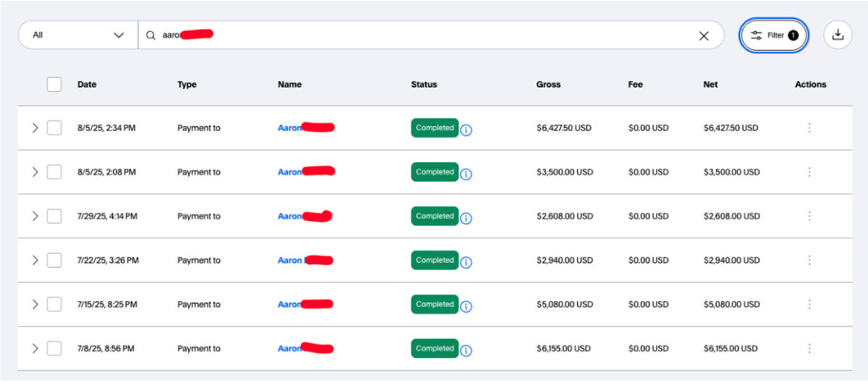868x382 pixels.
Task: Click the Actions column header
Action: 810,85
